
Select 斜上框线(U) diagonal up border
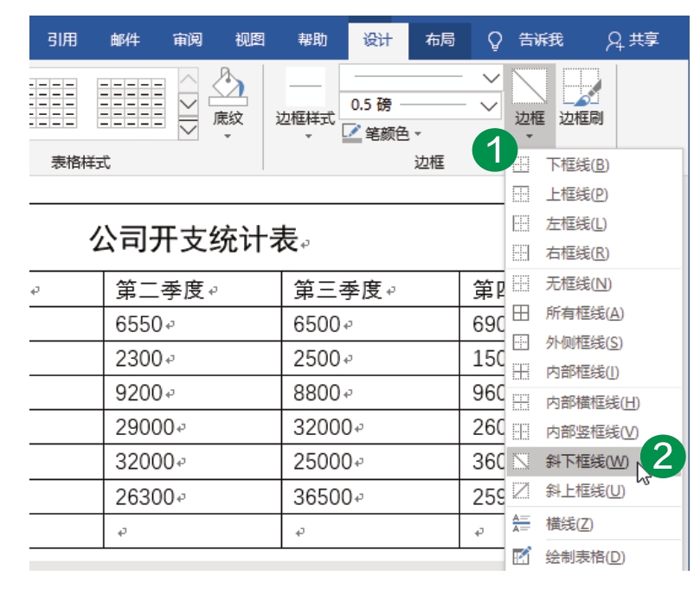click(x=594, y=491)
